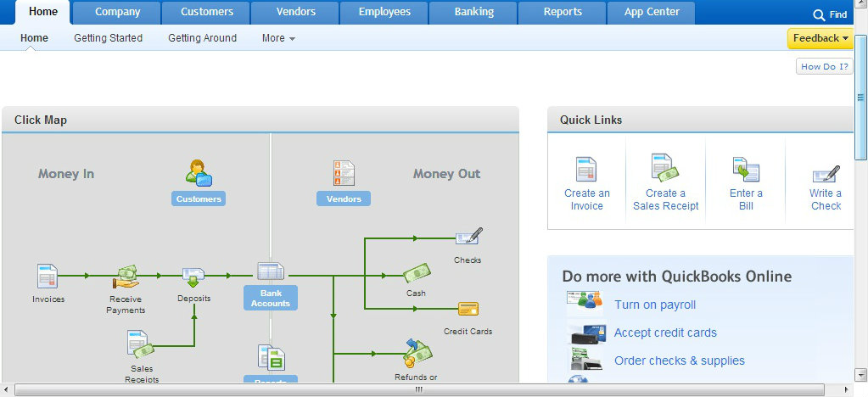Open the Order checks & supplies link
This screenshot has width=868, height=397.
tap(680, 361)
